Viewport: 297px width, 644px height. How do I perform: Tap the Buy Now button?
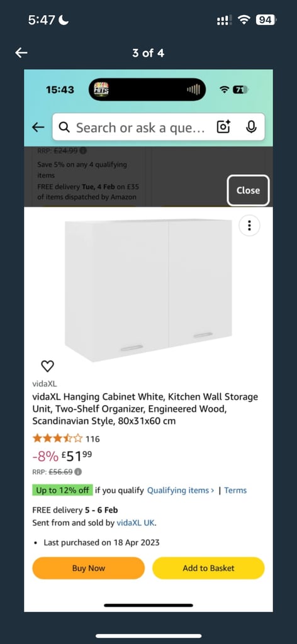click(89, 568)
